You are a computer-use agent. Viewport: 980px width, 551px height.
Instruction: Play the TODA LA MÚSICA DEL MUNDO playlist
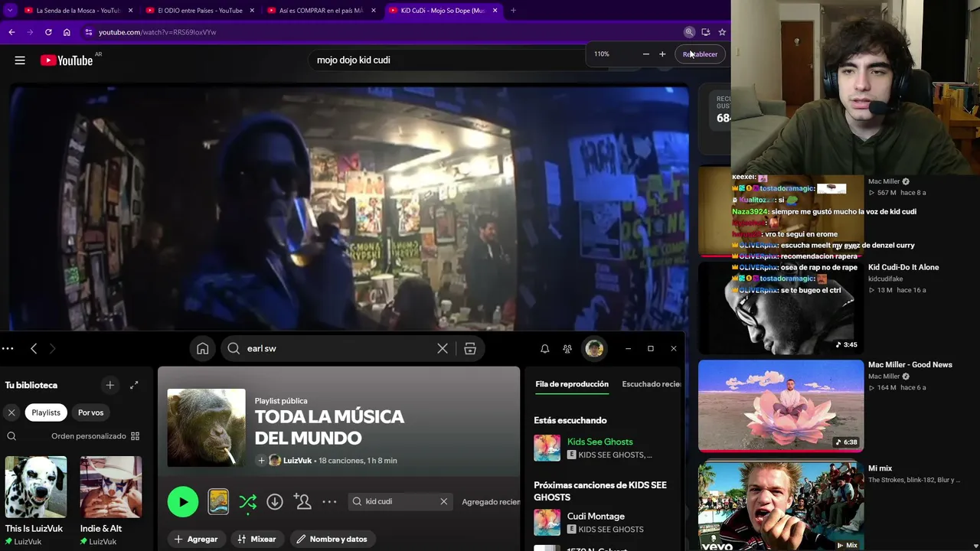[183, 502]
